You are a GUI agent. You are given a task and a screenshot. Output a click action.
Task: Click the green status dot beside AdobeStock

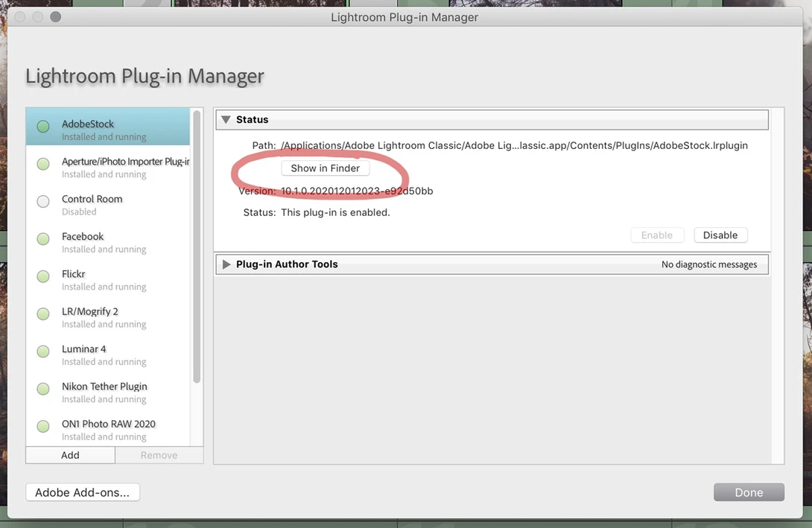[43, 127]
